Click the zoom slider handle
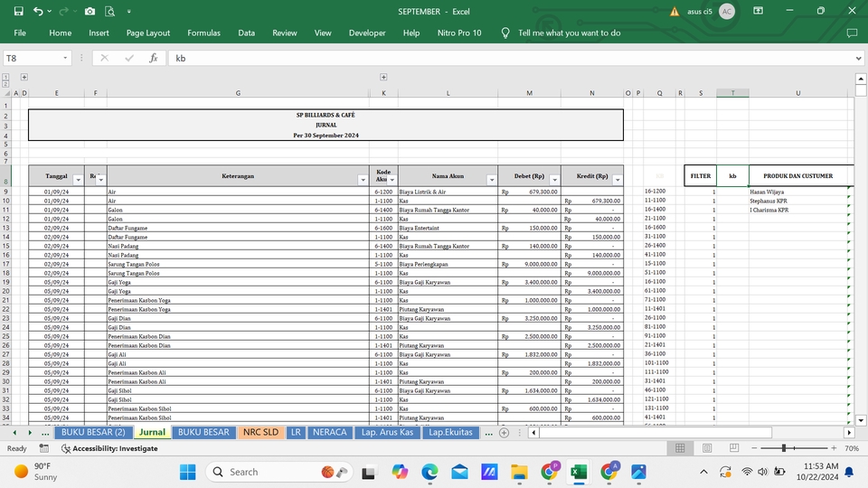868x488 pixels. point(784,448)
